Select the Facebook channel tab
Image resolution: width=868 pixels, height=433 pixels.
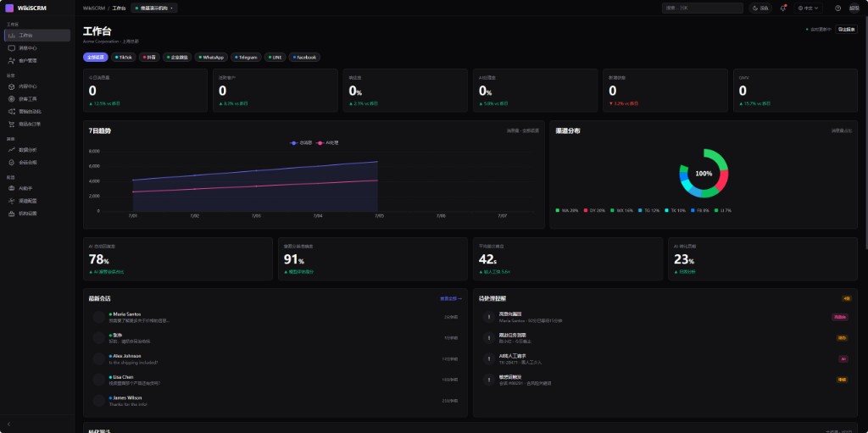tap(304, 57)
